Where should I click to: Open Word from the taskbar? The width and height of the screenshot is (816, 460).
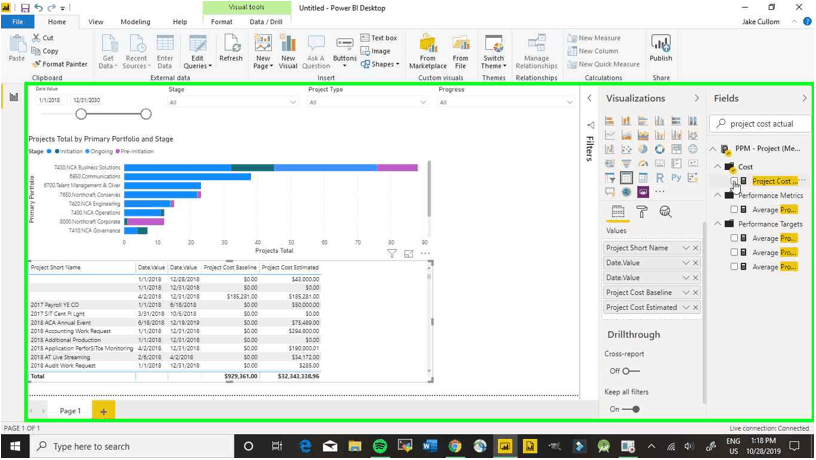click(430, 446)
